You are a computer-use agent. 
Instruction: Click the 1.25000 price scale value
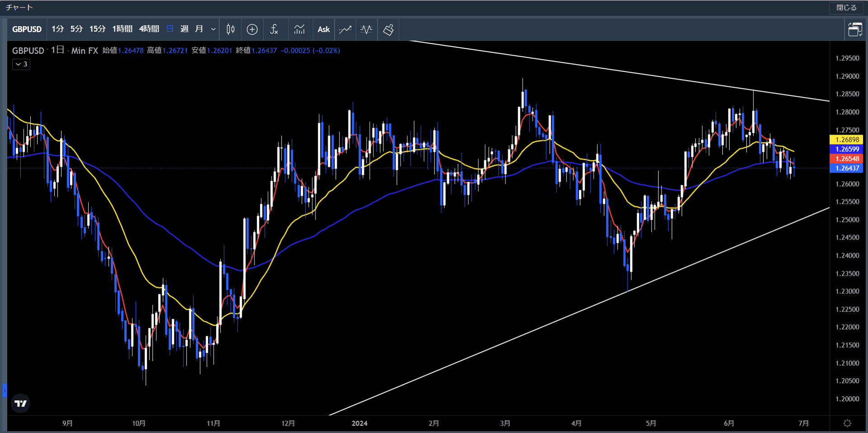(847, 220)
